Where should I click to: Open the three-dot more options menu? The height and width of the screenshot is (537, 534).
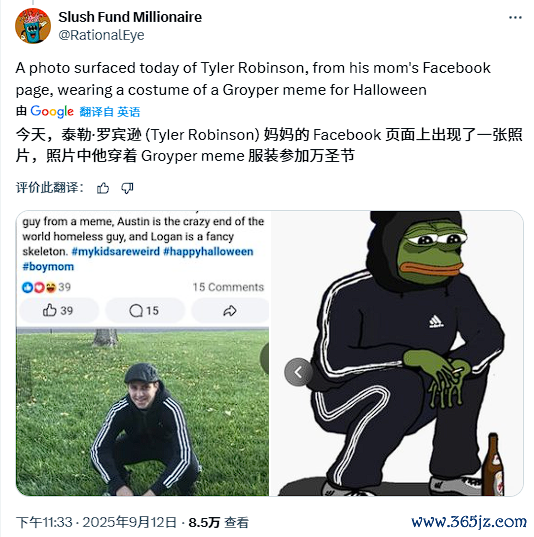[515, 17]
